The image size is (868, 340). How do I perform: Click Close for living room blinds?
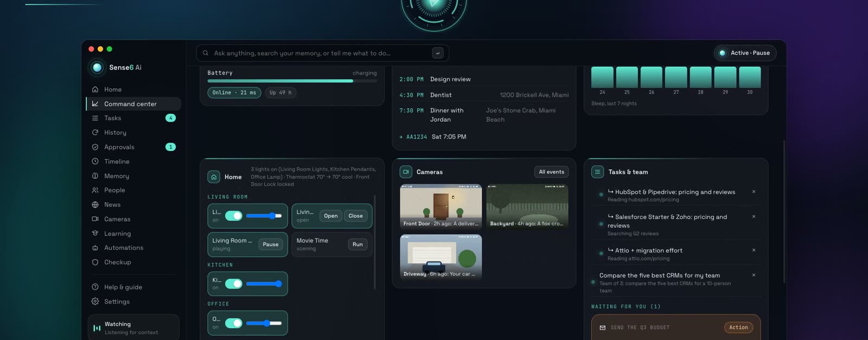(x=356, y=216)
